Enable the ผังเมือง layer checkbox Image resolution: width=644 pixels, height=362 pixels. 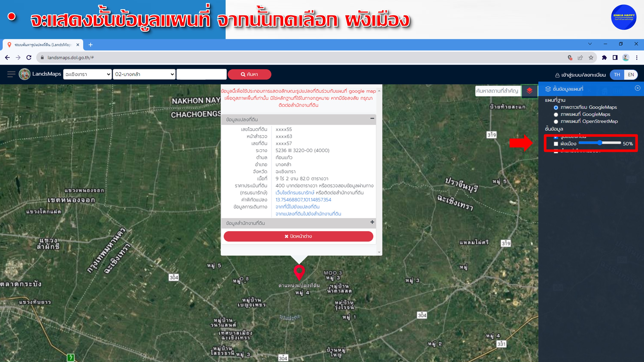556,144
